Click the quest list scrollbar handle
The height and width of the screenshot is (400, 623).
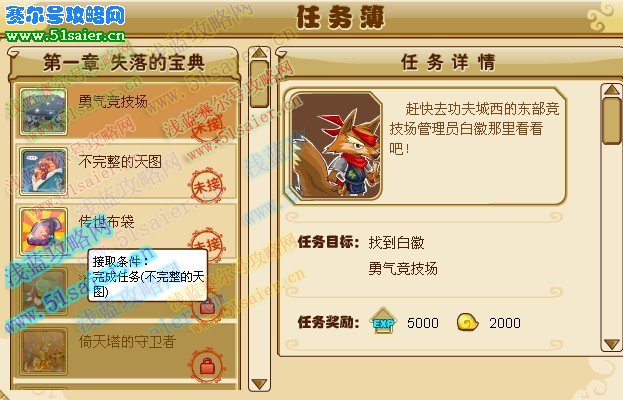coord(259,84)
